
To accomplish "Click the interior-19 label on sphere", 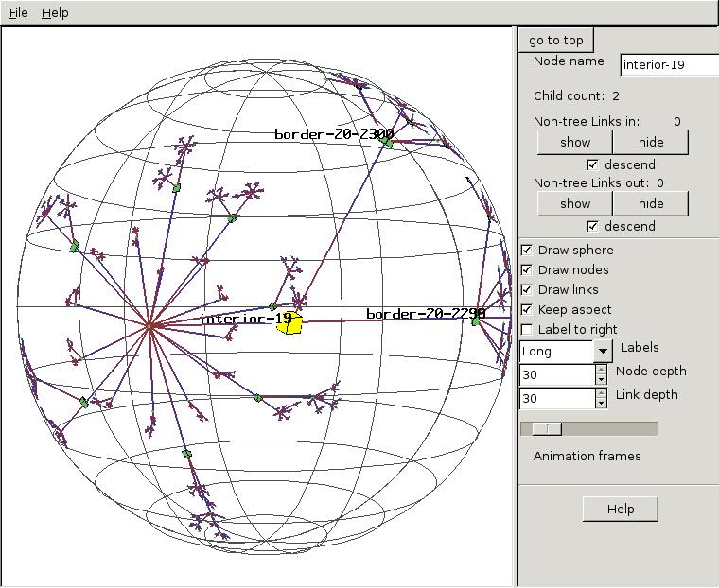I will click(246, 319).
